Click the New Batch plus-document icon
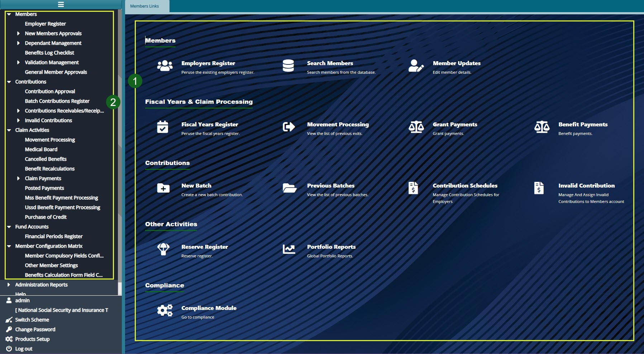 point(163,188)
